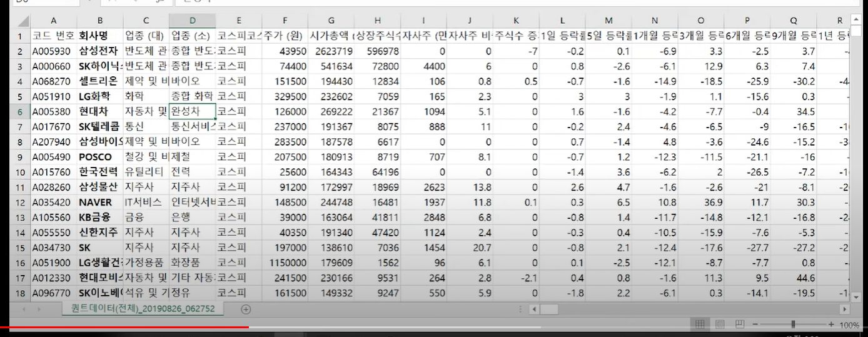Adjust the zoom slider handle
Screen dimensions: 868x337
(793, 324)
